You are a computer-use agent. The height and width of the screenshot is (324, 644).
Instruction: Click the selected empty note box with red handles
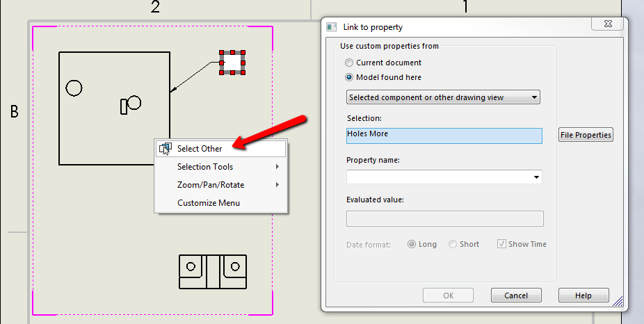pos(232,63)
